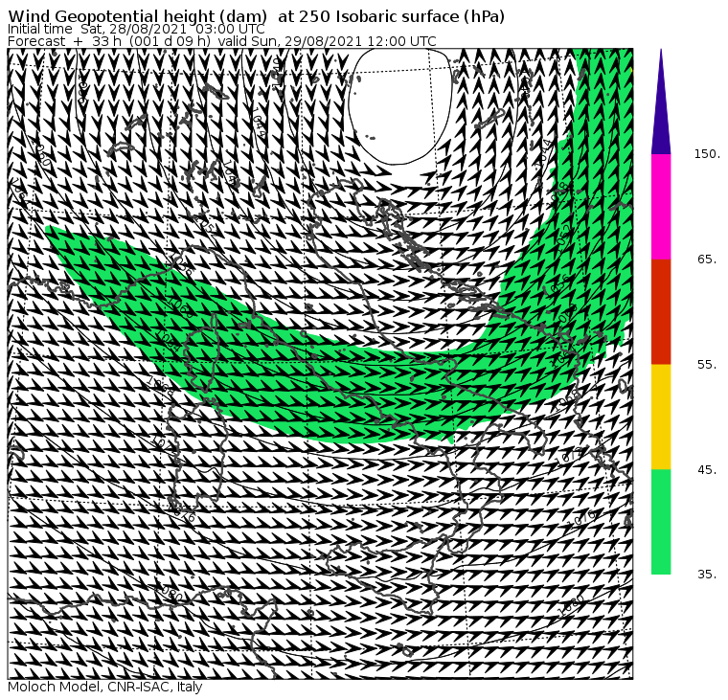728x700 pixels.
Task: Click the 'Moloch Model, CNR-ISAC, Italy' credit
Action: [x=105, y=687]
